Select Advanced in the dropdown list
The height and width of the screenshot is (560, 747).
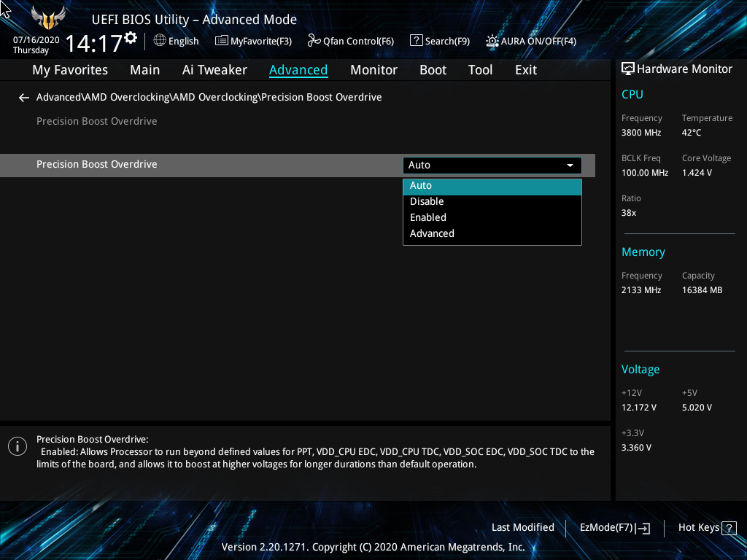[492, 233]
